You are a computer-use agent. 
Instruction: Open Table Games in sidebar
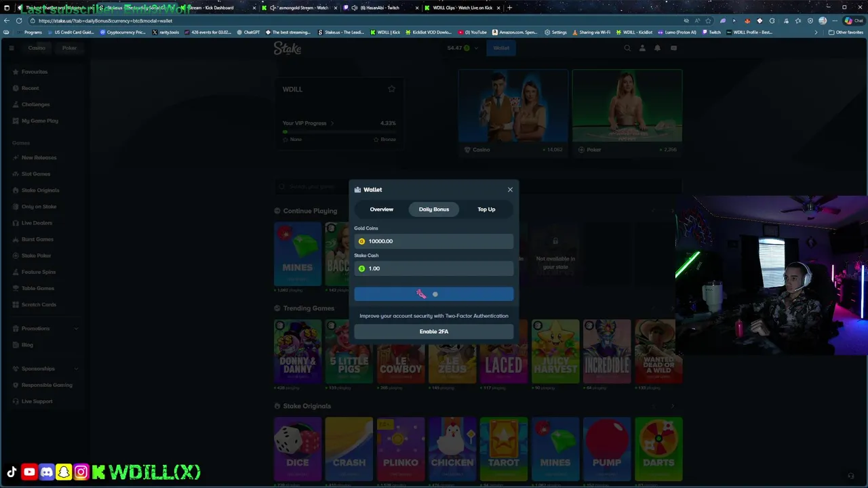click(x=37, y=288)
